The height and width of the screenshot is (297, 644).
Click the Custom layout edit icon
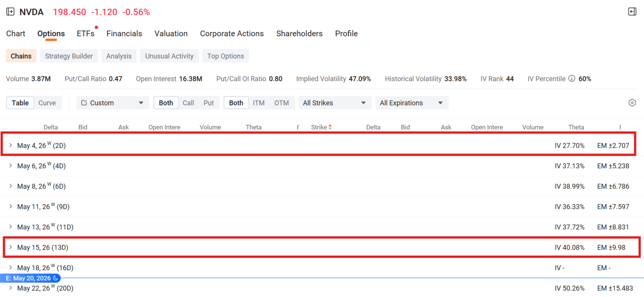click(x=84, y=103)
